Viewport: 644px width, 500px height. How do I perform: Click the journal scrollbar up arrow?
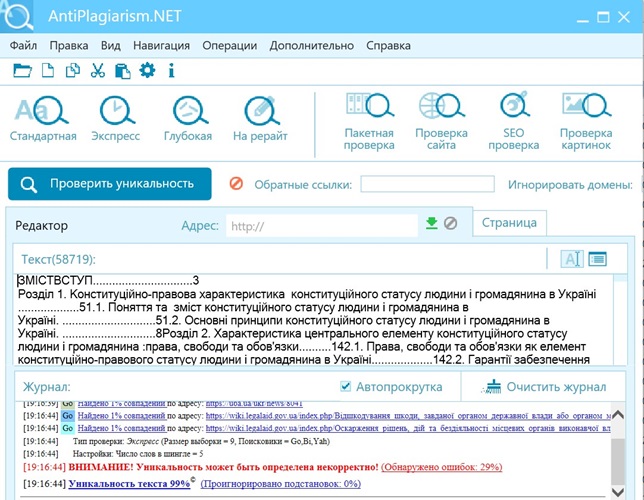pos(617,415)
